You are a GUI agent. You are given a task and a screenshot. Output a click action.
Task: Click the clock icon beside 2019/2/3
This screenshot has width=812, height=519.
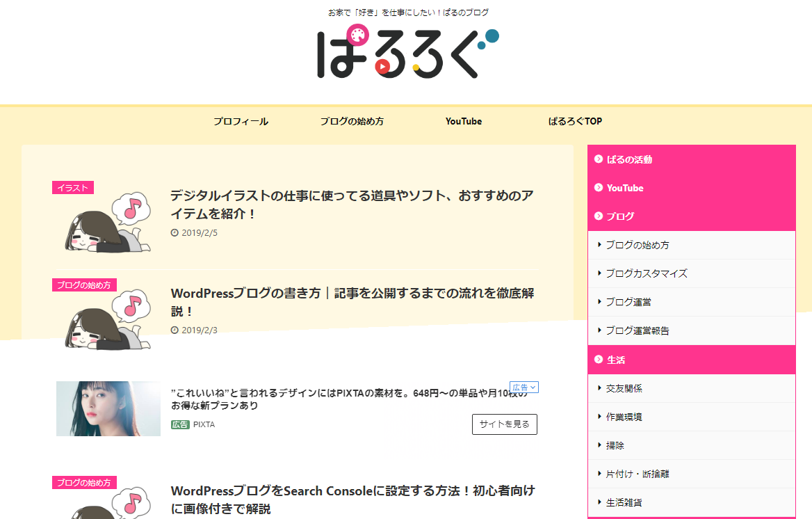coord(174,330)
